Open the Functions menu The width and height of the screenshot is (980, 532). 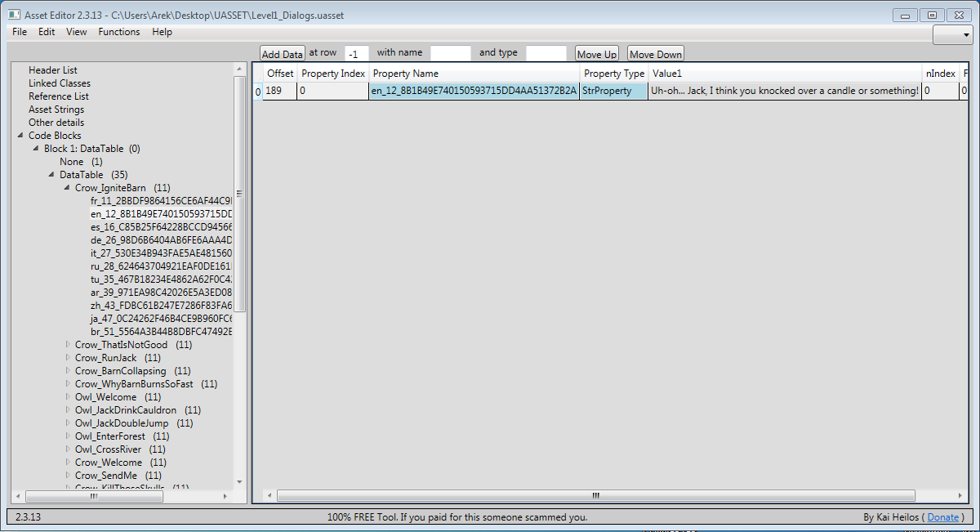[x=118, y=32]
